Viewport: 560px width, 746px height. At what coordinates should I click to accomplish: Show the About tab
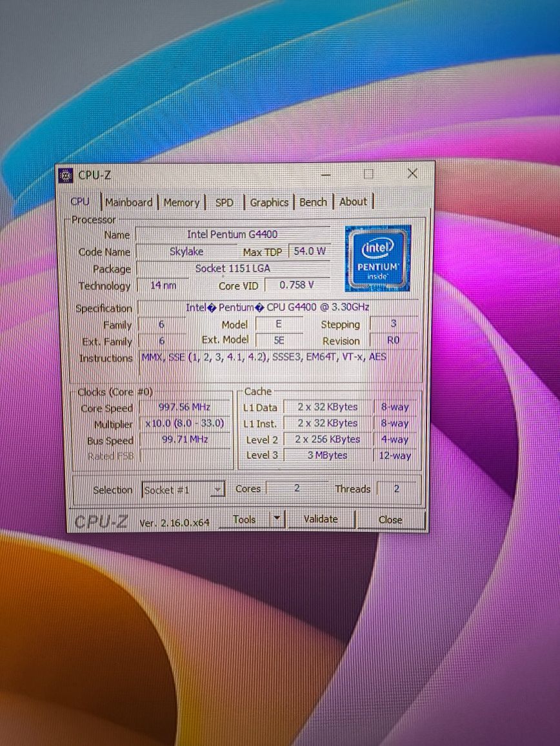coord(353,201)
